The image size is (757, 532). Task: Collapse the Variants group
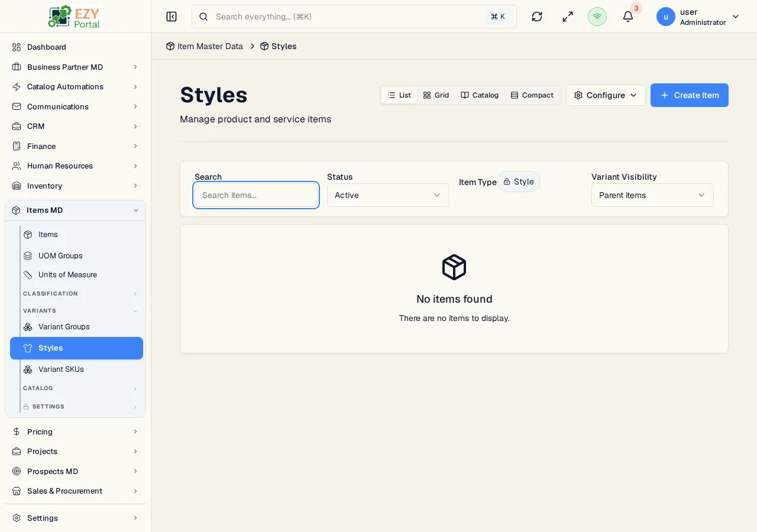click(x=80, y=311)
